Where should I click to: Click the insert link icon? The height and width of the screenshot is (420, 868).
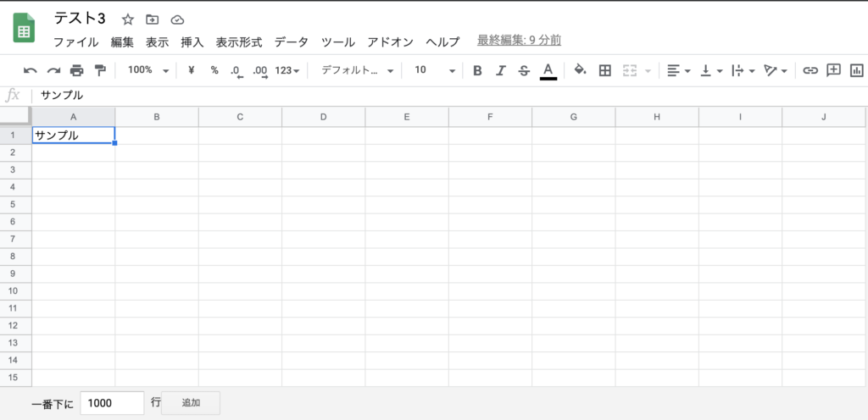coord(810,70)
